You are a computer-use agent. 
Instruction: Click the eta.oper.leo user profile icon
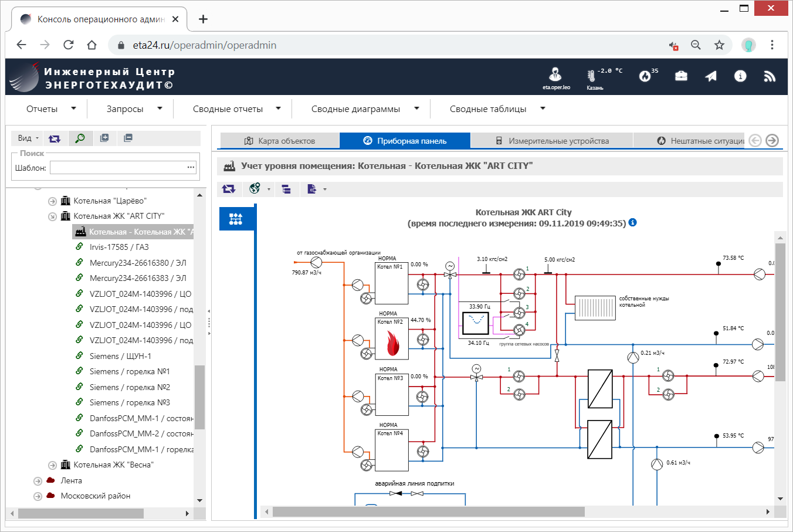pos(555,74)
